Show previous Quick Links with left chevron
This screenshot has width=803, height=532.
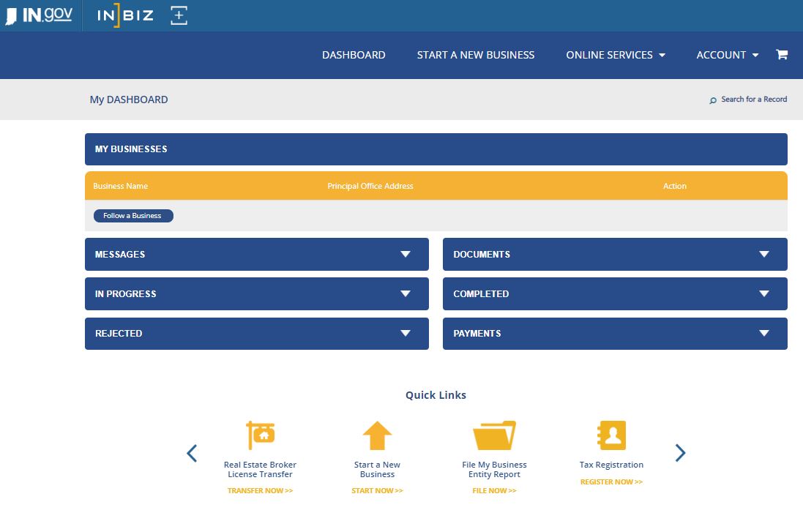point(192,453)
